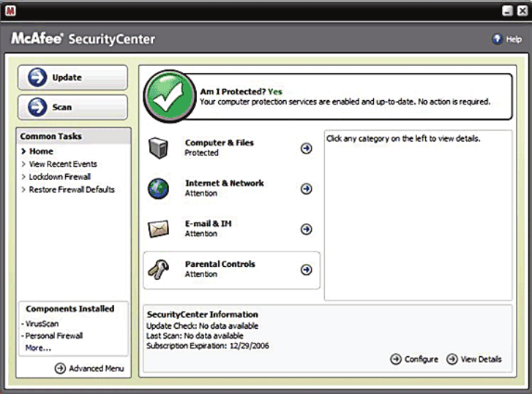Image resolution: width=532 pixels, height=394 pixels.
Task: Click the McAfee logo in title bar
Action: pyautogui.click(x=10, y=10)
